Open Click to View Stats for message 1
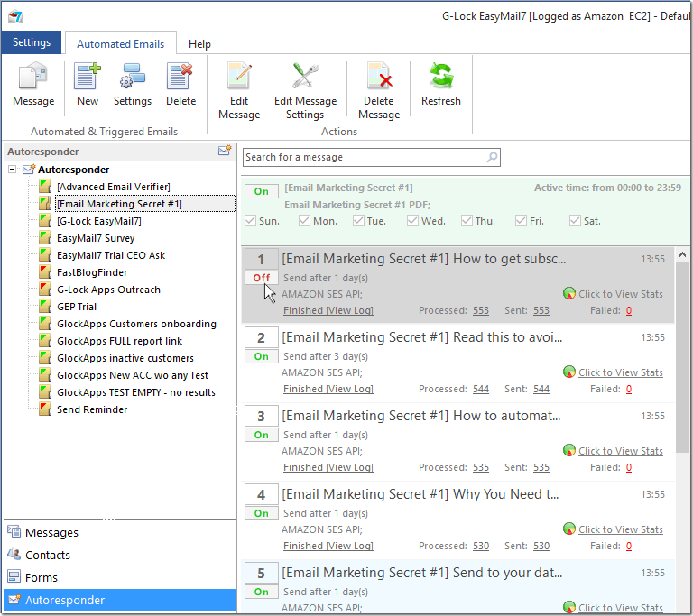 [x=621, y=294]
